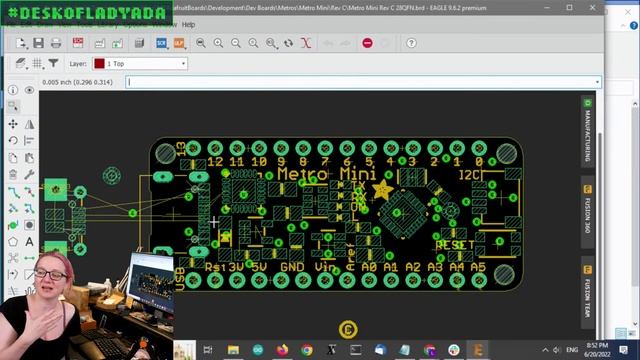Select the Info tool

13,90
